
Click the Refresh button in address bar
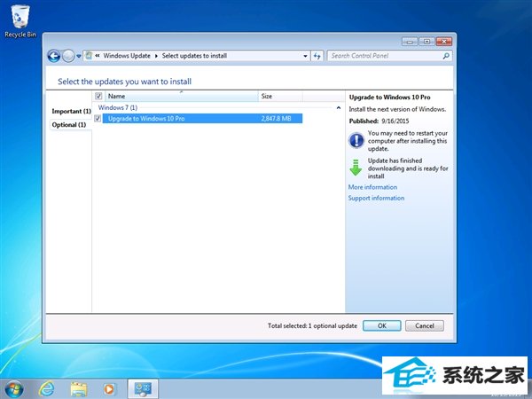point(317,56)
